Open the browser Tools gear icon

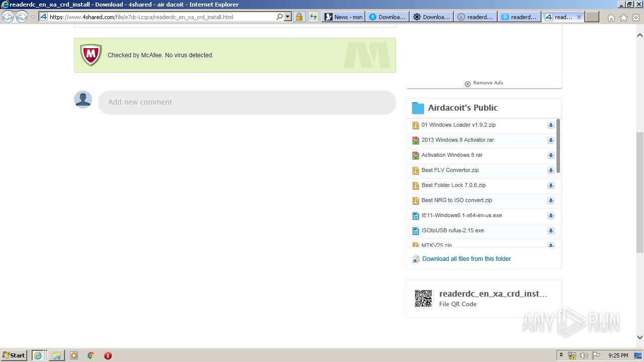click(x=636, y=18)
